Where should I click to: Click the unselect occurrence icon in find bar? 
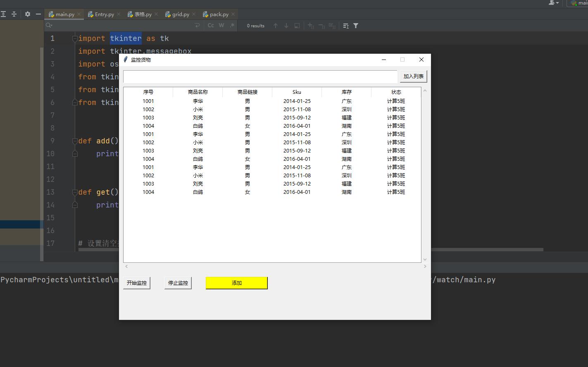click(x=321, y=26)
